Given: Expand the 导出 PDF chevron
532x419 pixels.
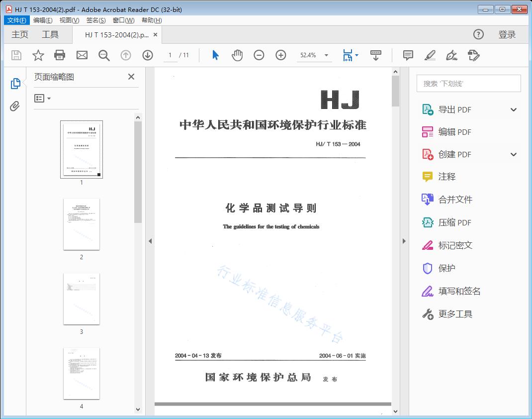Looking at the screenshot, I should tap(513, 109).
